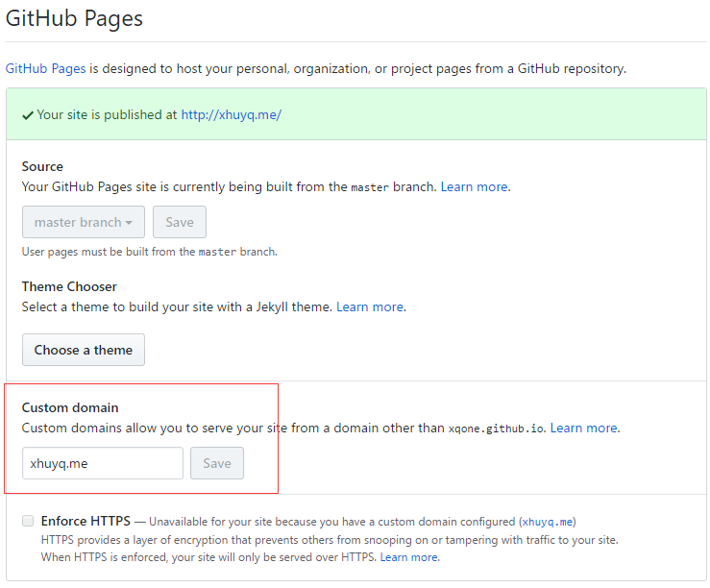Click the Choose a theme button

84,350
